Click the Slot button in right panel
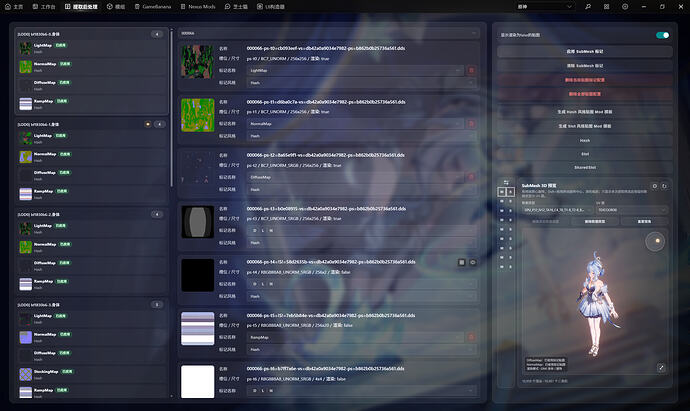The width and height of the screenshot is (690, 411). coord(585,154)
